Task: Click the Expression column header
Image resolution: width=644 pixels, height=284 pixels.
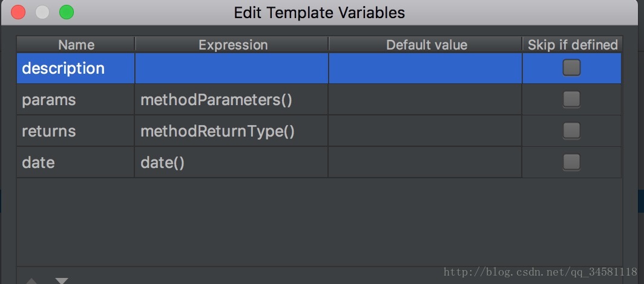Action: (x=232, y=45)
